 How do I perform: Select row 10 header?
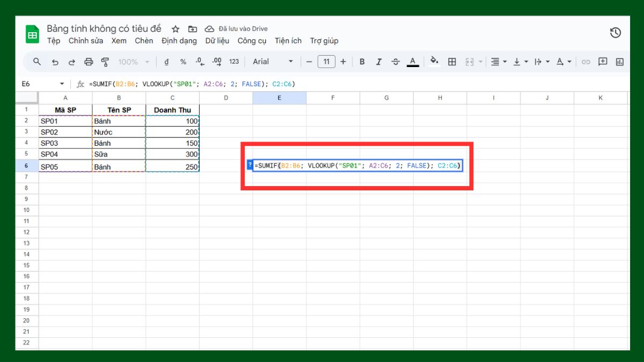(27, 210)
